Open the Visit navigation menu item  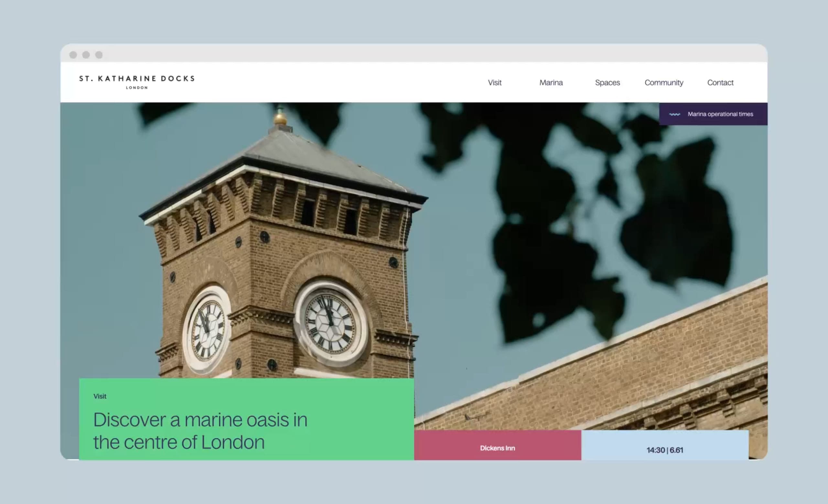(x=495, y=83)
